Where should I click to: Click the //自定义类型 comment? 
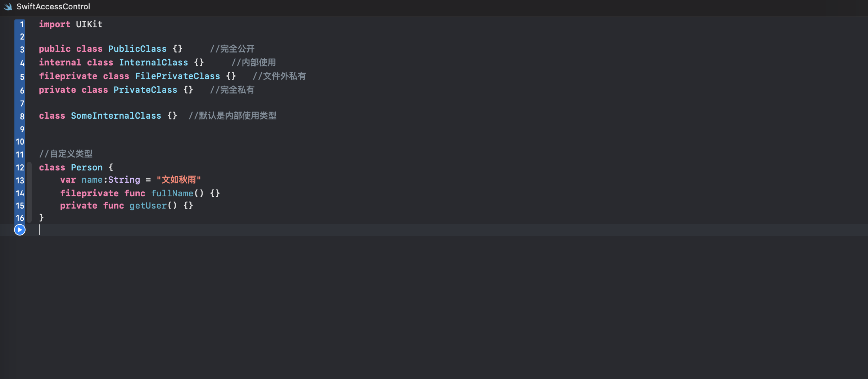(x=65, y=154)
